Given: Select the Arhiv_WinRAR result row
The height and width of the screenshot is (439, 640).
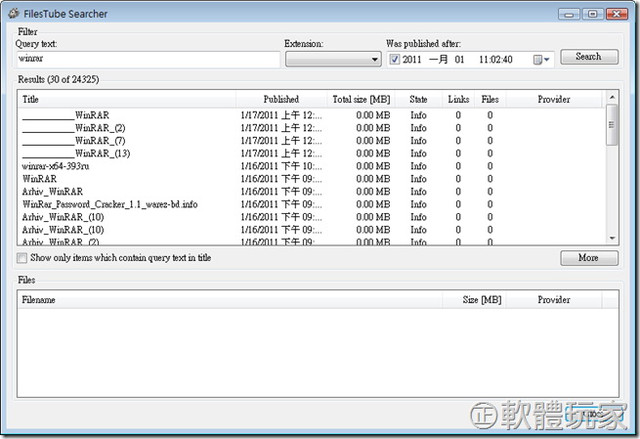Looking at the screenshot, I should pos(312,192).
